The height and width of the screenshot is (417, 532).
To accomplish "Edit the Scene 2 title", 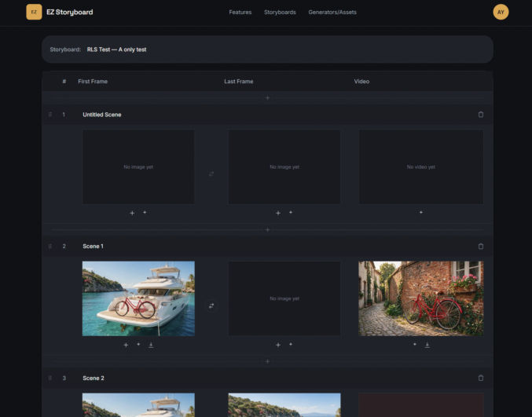I will point(94,378).
